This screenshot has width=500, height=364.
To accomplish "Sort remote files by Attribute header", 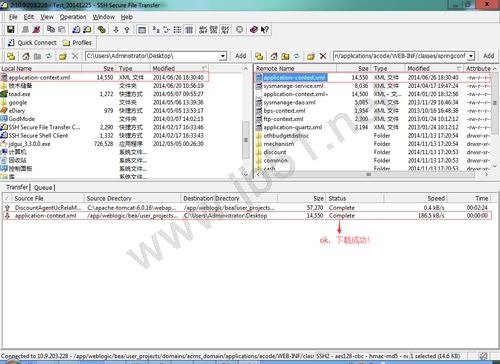I will 479,68.
